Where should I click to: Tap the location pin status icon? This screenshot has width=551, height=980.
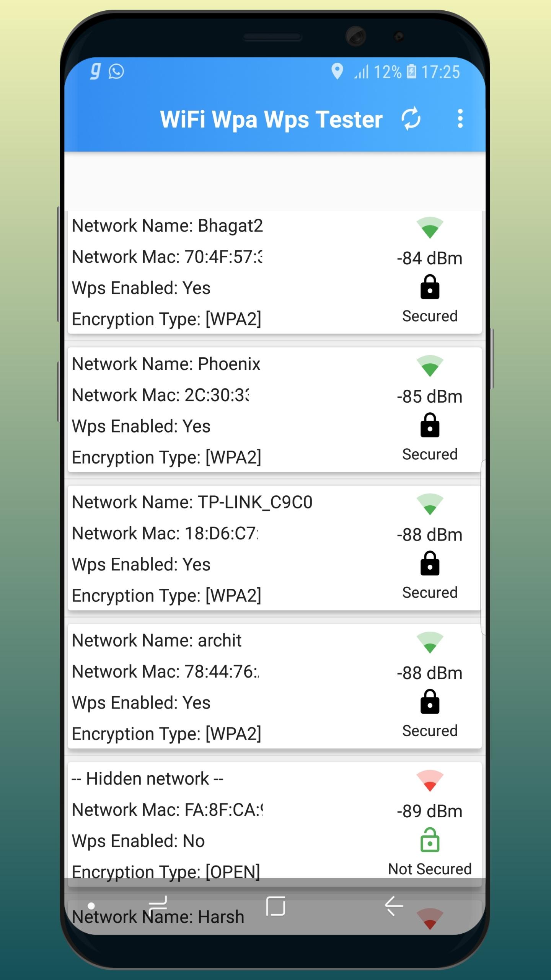pyautogui.click(x=337, y=72)
